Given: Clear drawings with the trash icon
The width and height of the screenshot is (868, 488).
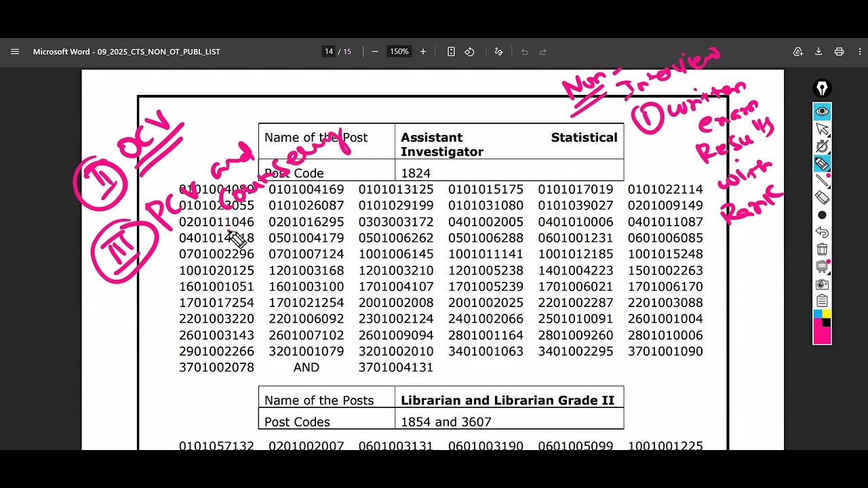Looking at the screenshot, I should click(x=822, y=249).
